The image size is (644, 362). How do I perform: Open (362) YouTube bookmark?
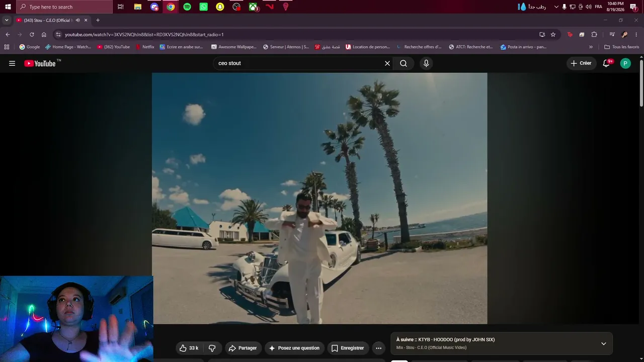(x=113, y=47)
